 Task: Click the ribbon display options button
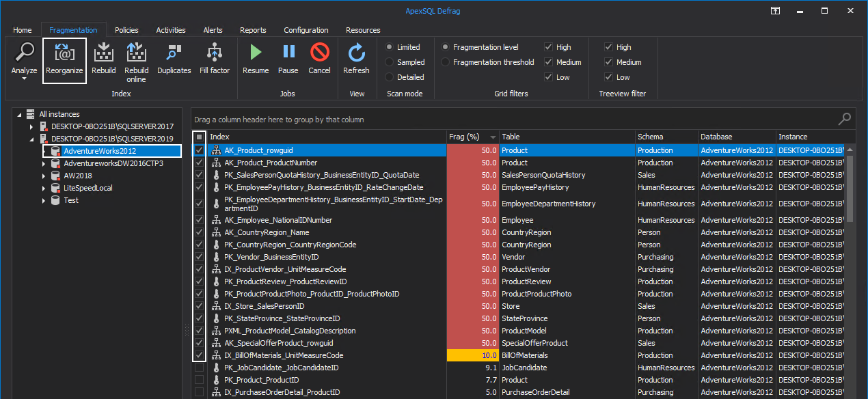pyautogui.click(x=775, y=10)
